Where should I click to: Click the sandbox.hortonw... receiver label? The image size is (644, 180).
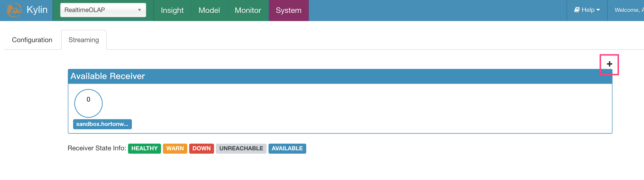[x=102, y=124]
